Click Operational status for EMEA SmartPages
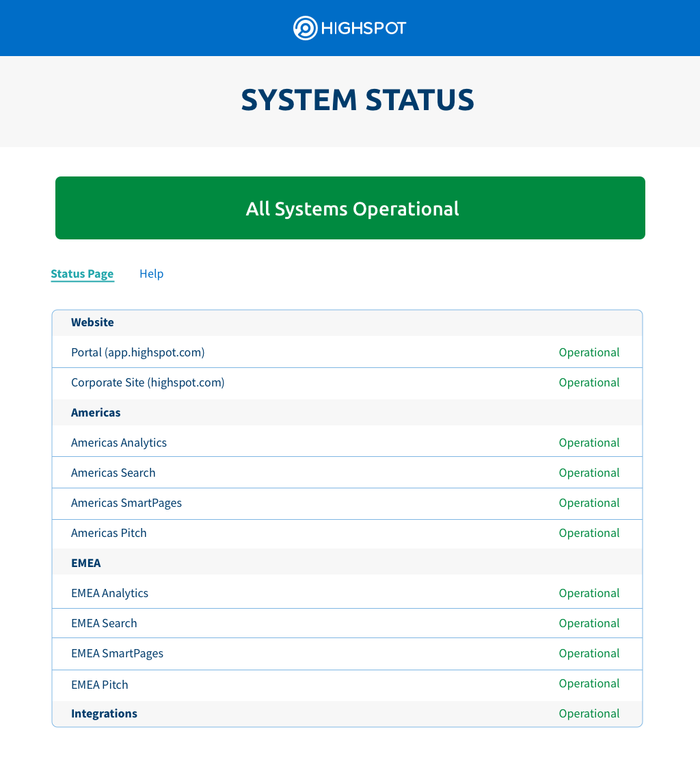Viewport: 700px width, 764px height. click(x=589, y=653)
